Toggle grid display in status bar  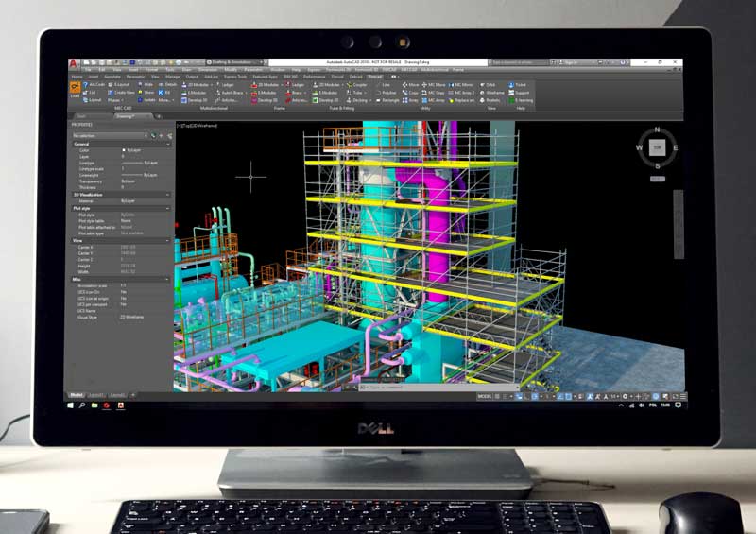[x=498, y=397]
